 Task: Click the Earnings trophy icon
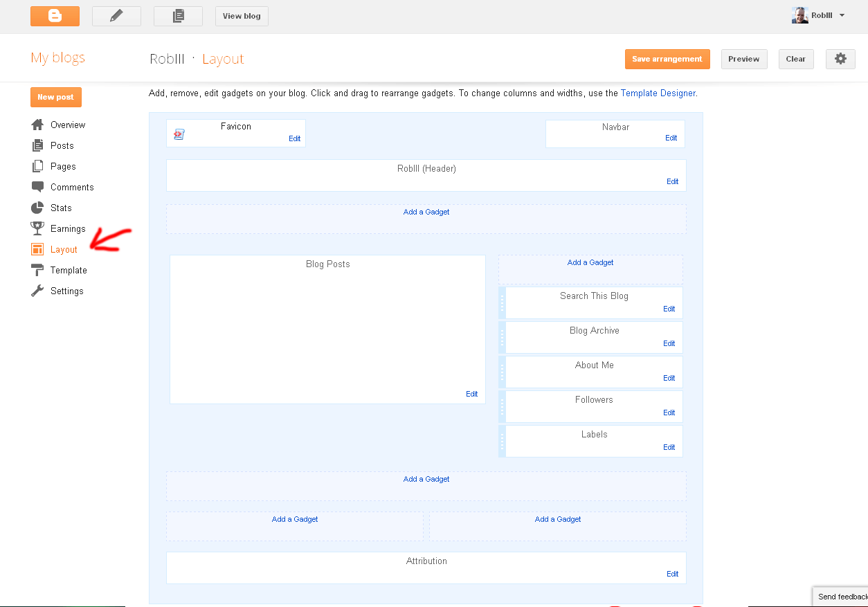[x=37, y=228]
